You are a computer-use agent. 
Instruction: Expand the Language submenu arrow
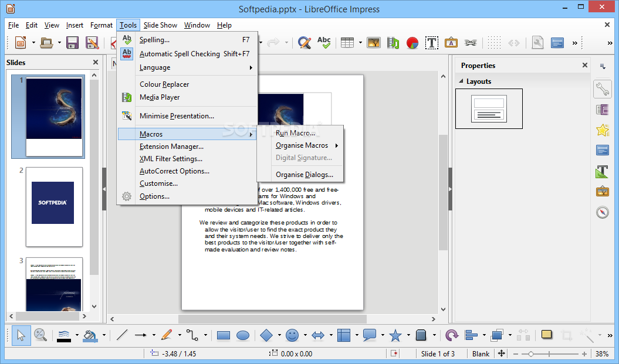tap(251, 67)
